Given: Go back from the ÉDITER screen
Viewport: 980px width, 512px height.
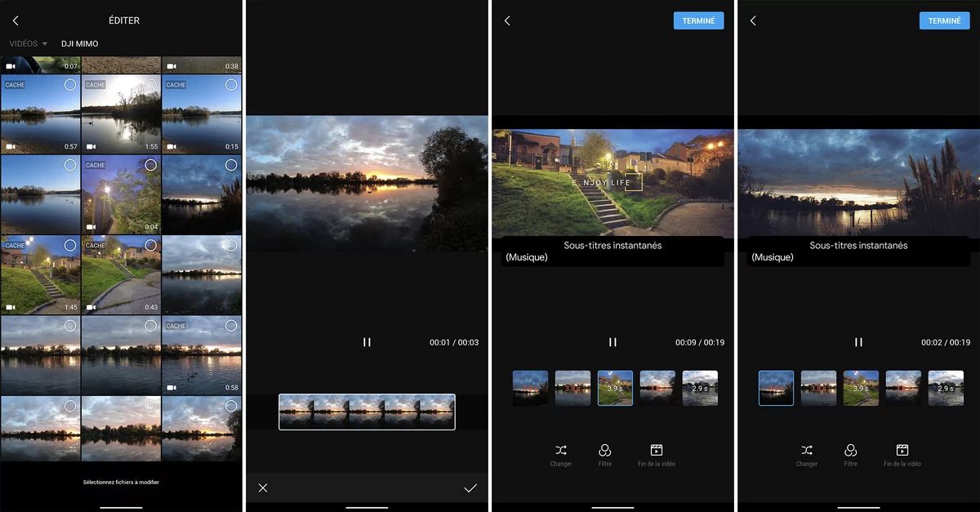Looking at the screenshot, I should point(16,20).
